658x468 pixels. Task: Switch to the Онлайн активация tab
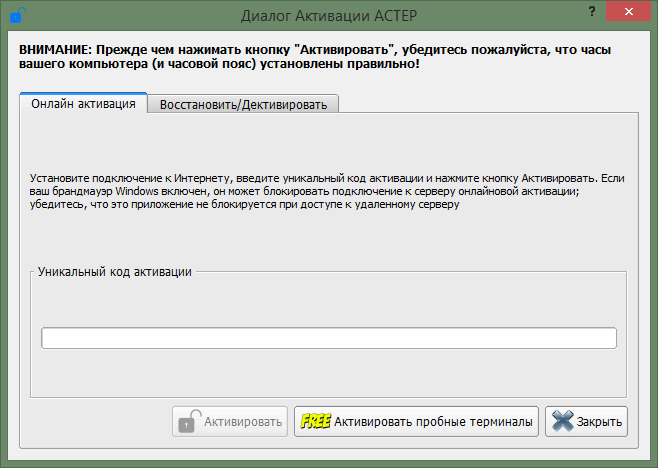[84, 103]
